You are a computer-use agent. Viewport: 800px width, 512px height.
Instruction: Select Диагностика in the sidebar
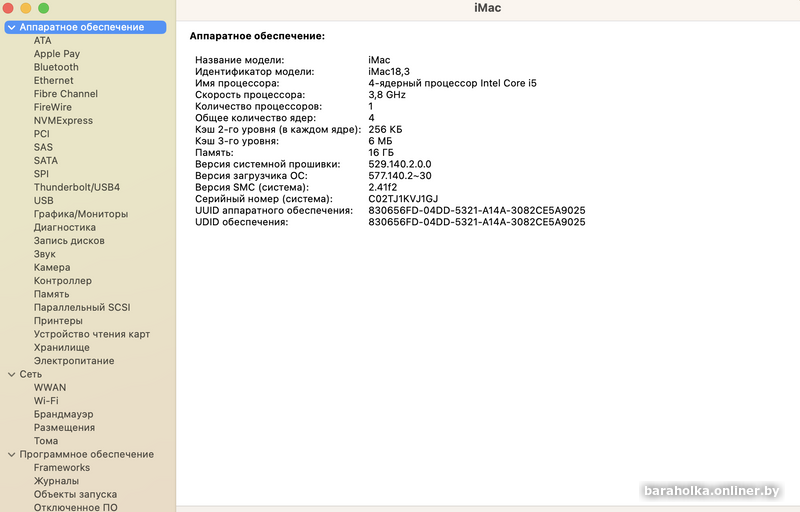pyautogui.click(x=64, y=227)
